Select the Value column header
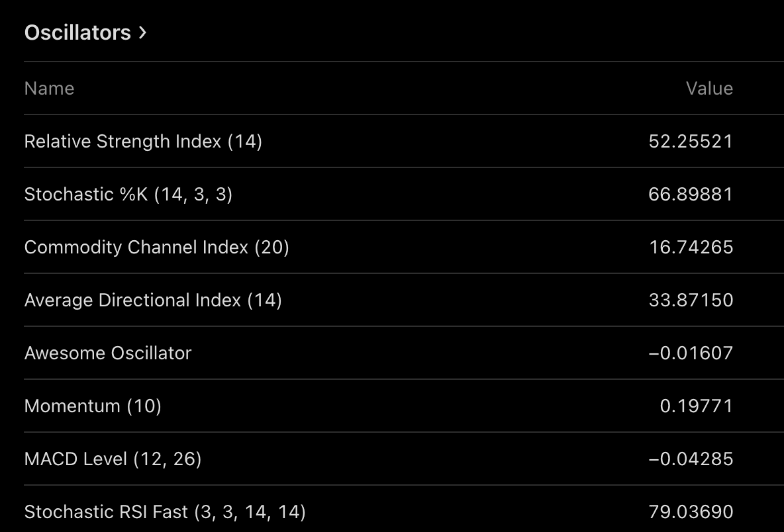Image resolution: width=784 pixels, height=532 pixels. pos(709,89)
